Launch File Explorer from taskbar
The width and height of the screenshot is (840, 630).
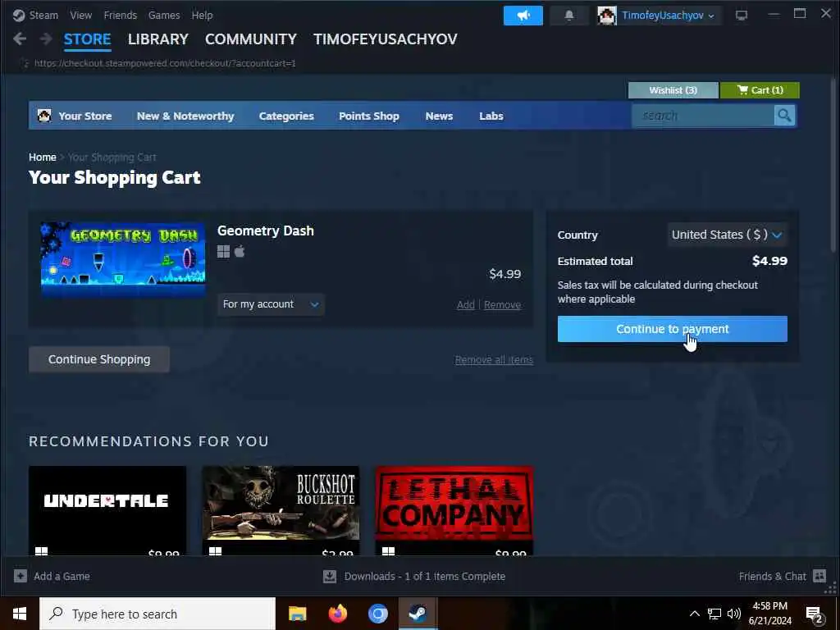click(x=297, y=614)
